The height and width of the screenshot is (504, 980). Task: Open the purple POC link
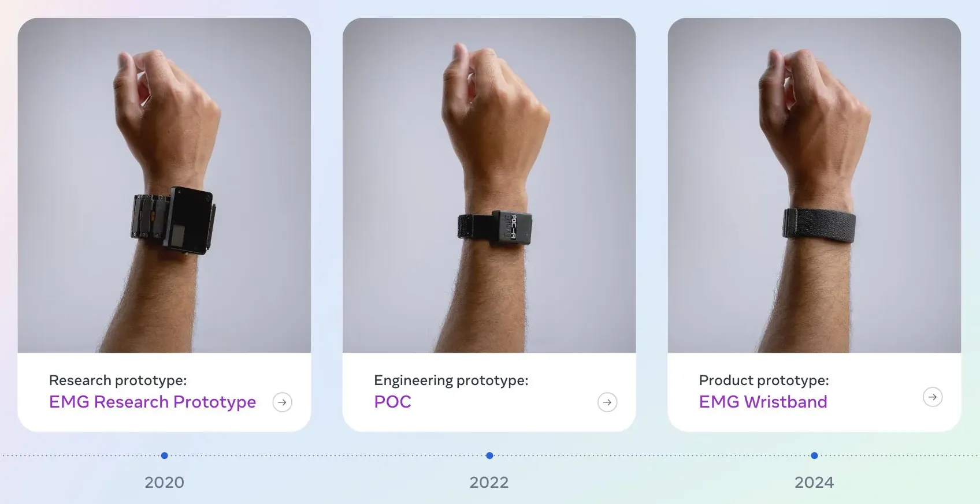point(392,402)
